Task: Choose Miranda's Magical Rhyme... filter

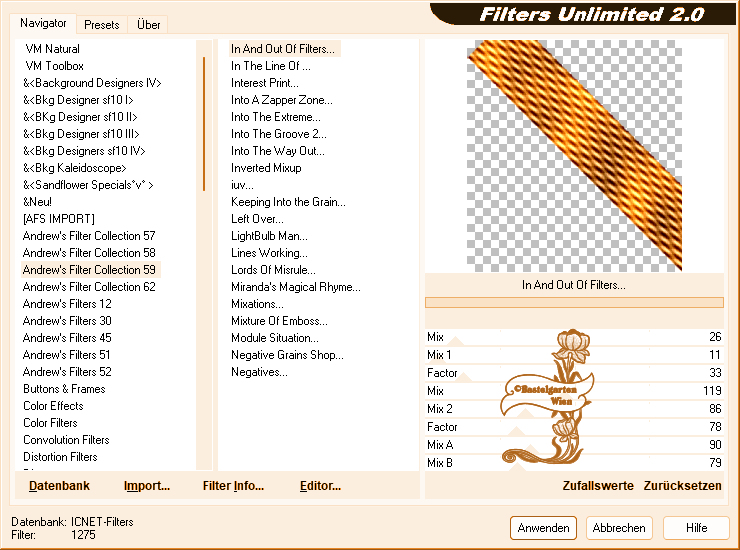Action: point(296,287)
